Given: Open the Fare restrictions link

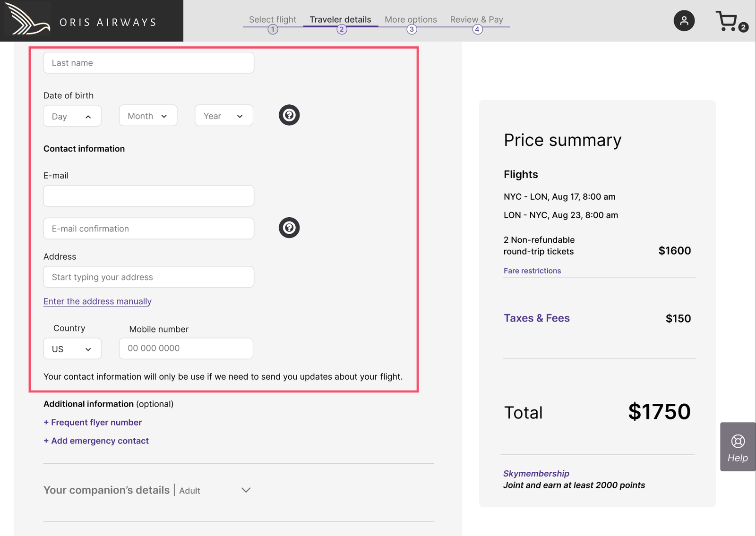Looking at the screenshot, I should pos(532,271).
